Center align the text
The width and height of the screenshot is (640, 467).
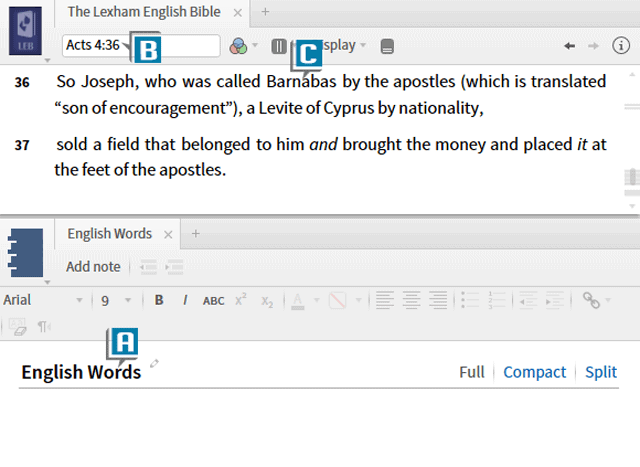pyautogui.click(x=411, y=300)
